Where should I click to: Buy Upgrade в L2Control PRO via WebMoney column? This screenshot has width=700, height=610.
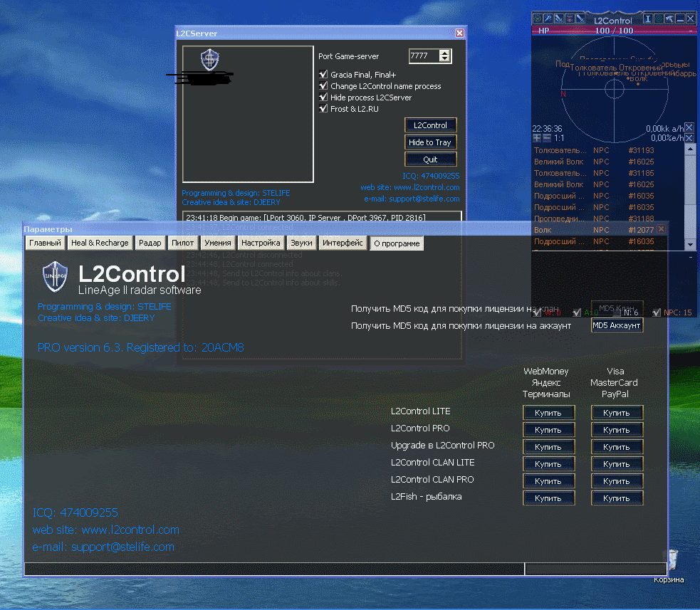[548, 447]
